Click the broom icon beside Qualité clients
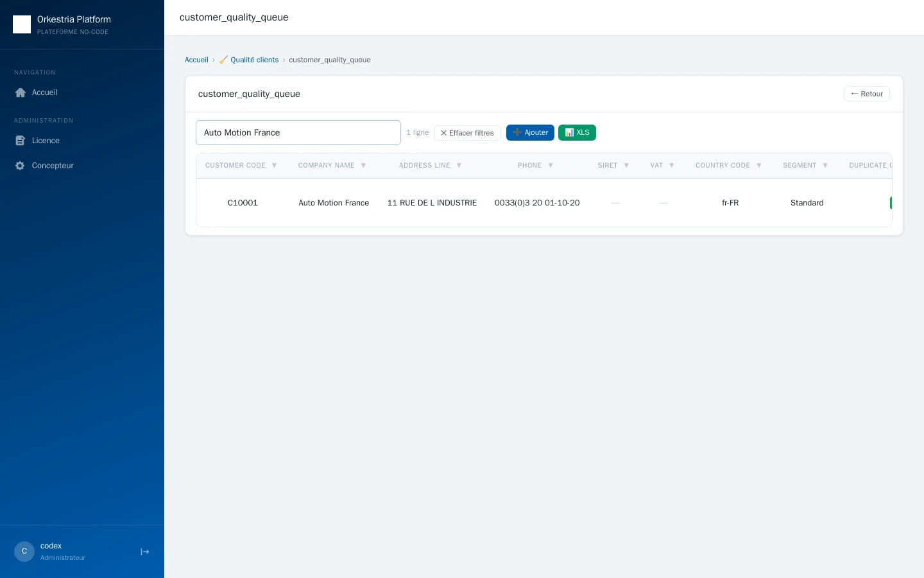This screenshot has height=578, width=924. pyautogui.click(x=223, y=60)
